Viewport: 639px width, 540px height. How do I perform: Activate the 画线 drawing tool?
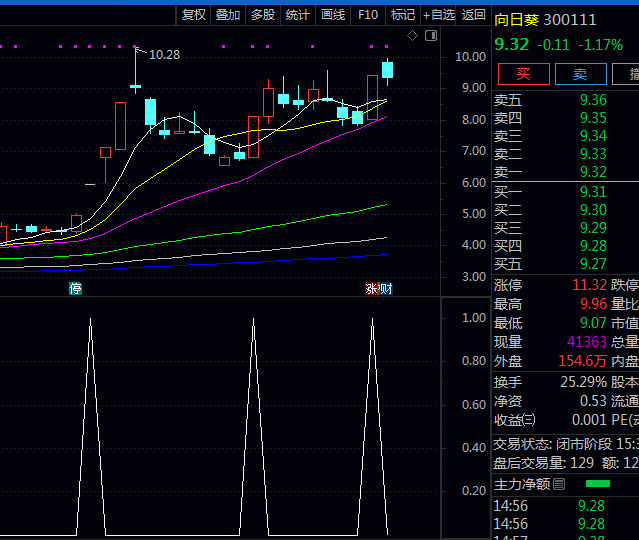332,15
